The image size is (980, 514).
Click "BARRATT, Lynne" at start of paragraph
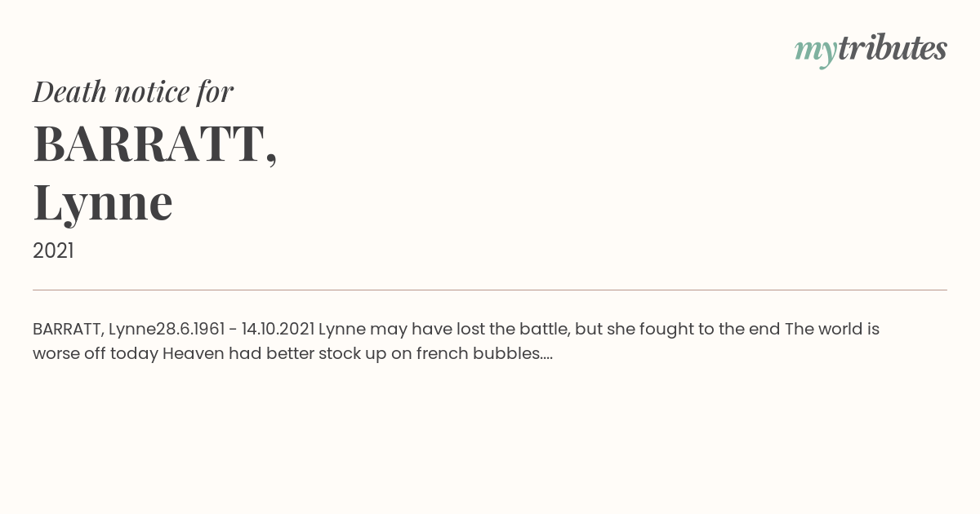pyautogui.click(x=94, y=330)
